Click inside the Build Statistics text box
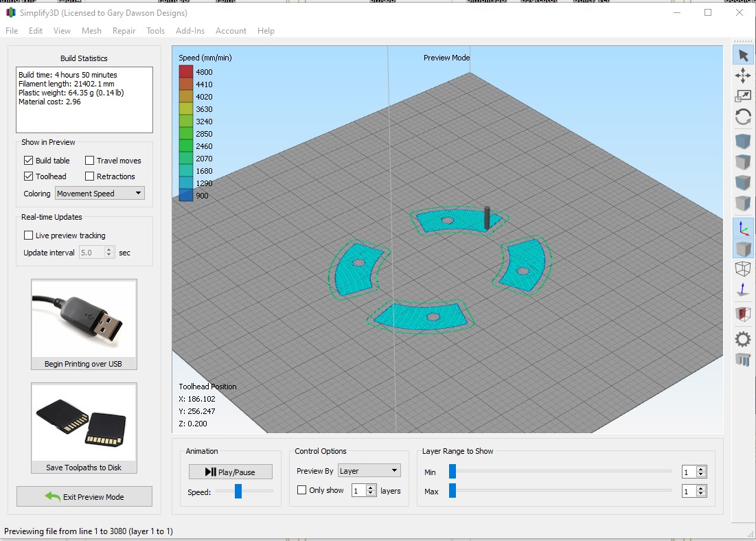Image resolution: width=756 pixels, height=541 pixels. click(84, 100)
